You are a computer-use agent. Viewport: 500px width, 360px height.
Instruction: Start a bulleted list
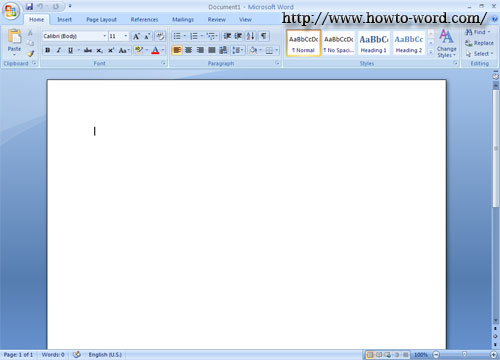click(177, 36)
